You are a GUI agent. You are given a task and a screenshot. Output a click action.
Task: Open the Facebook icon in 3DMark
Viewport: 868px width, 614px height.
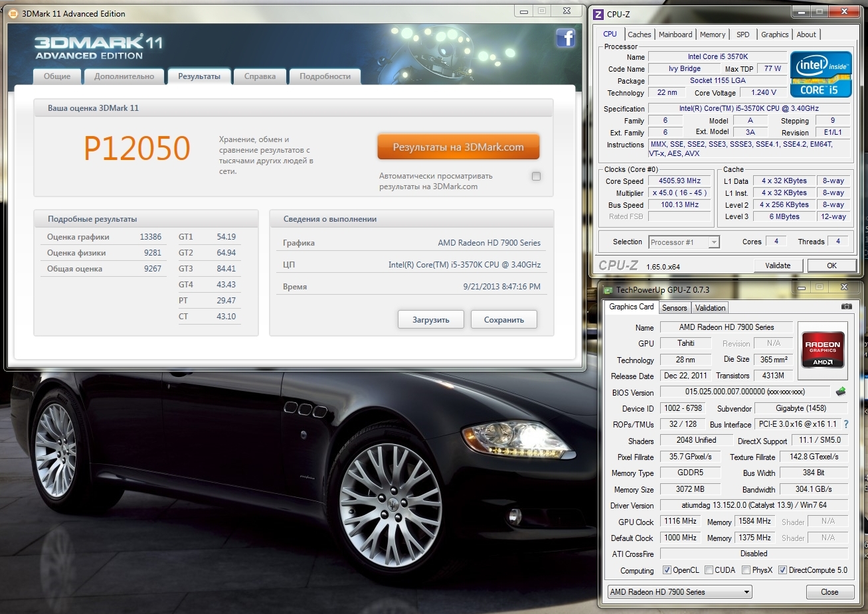566,38
